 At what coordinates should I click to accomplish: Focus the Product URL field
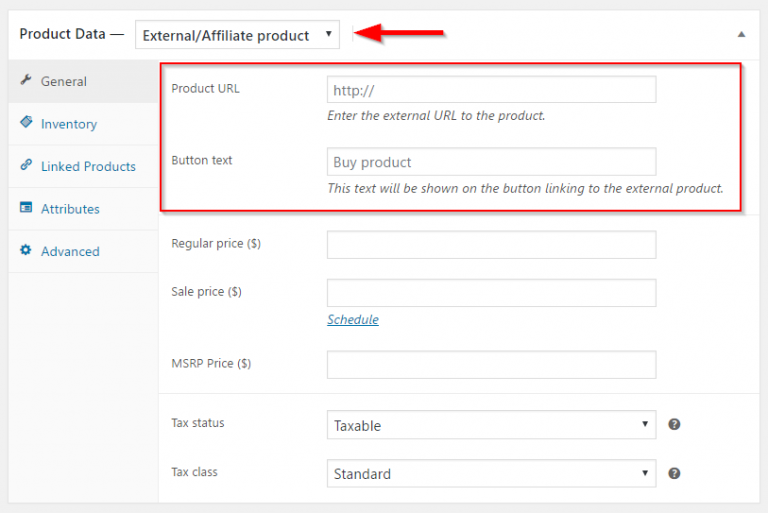point(491,90)
